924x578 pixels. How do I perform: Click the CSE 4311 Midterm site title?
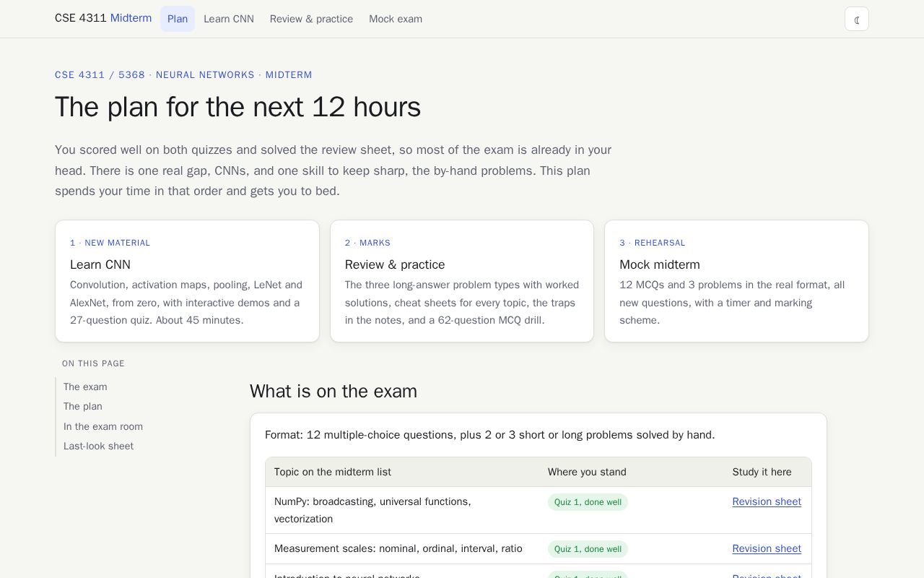(103, 18)
